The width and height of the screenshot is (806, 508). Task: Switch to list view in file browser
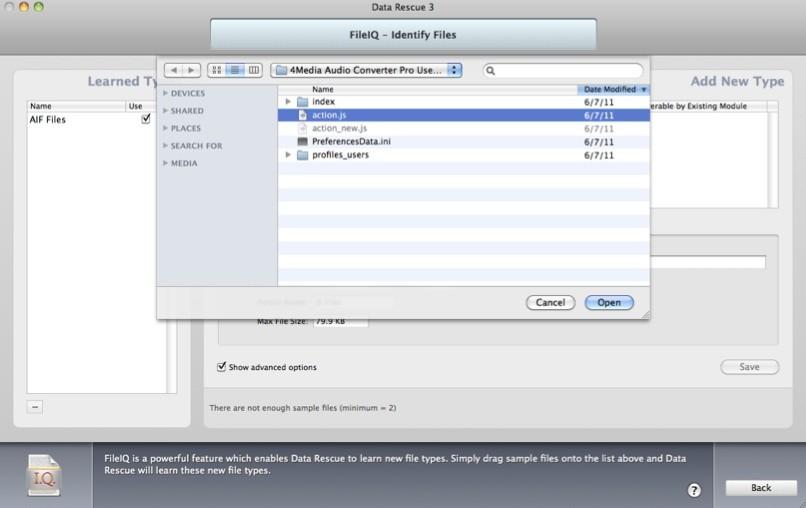click(235, 70)
